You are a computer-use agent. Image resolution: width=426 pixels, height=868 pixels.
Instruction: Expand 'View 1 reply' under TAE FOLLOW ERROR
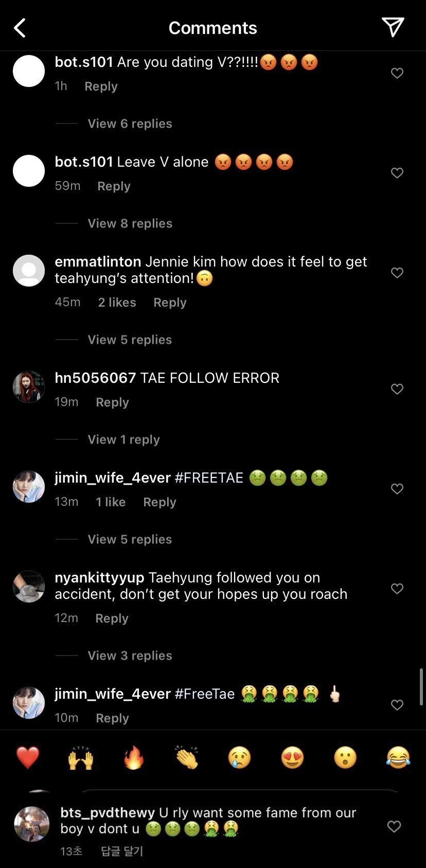click(123, 439)
